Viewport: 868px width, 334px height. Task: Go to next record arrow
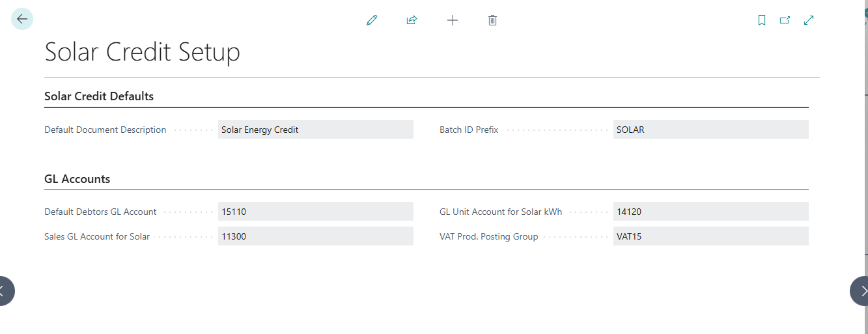(x=860, y=290)
